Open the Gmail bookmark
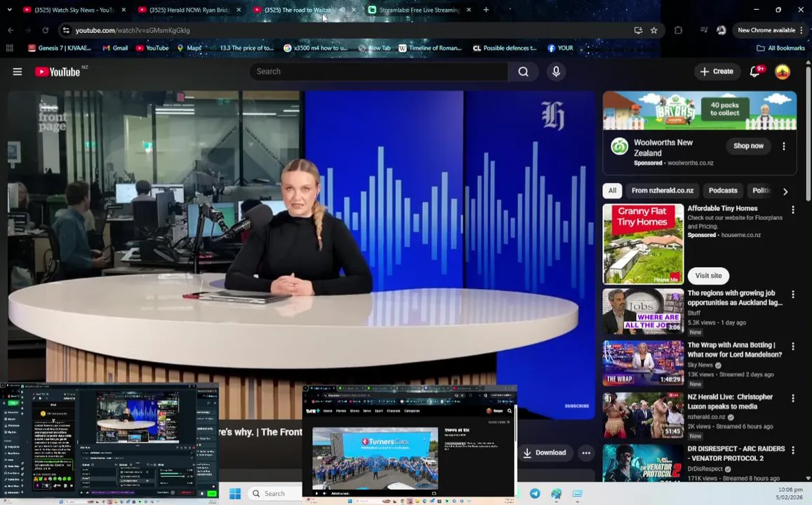The image size is (812, 505). [x=115, y=48]
